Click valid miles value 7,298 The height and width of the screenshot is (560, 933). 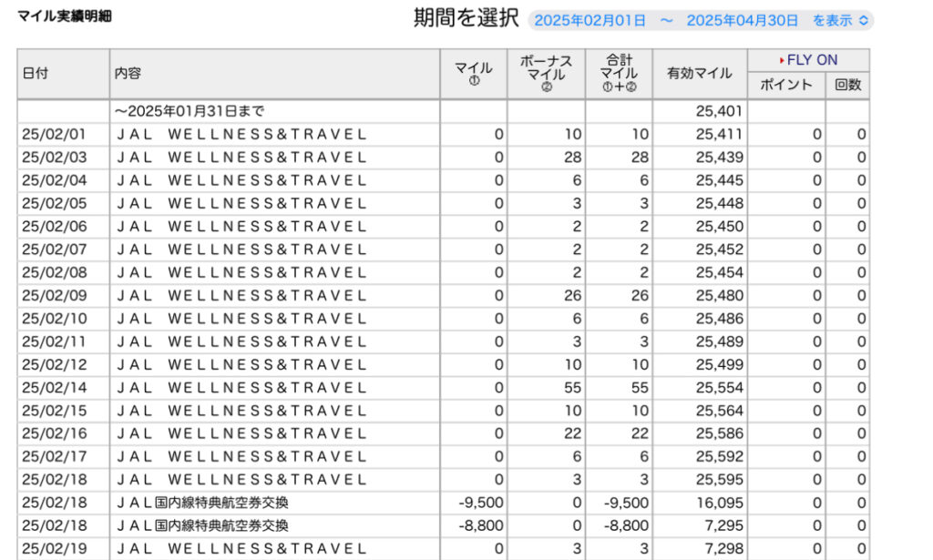click(724, 549)
